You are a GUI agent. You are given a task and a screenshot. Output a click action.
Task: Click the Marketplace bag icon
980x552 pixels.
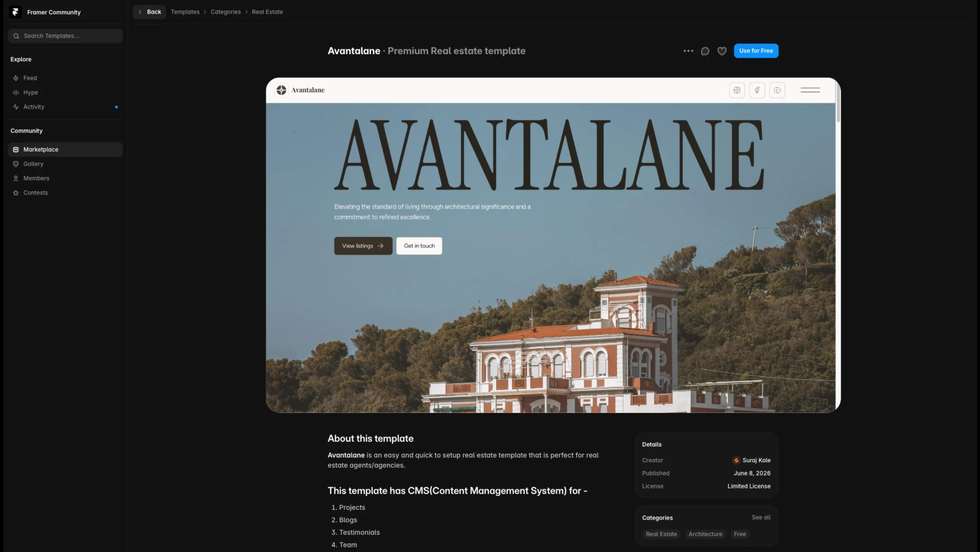point(16,149)
